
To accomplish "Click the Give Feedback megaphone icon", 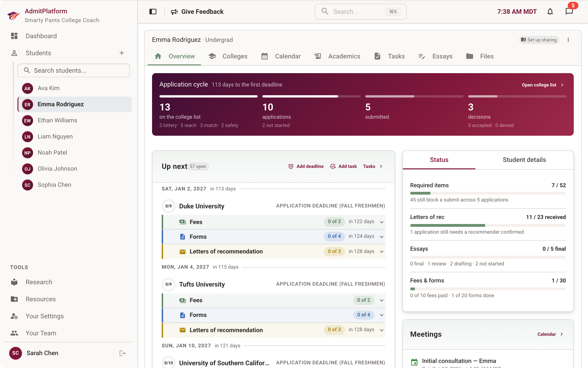I will click(x=174, y=12).
